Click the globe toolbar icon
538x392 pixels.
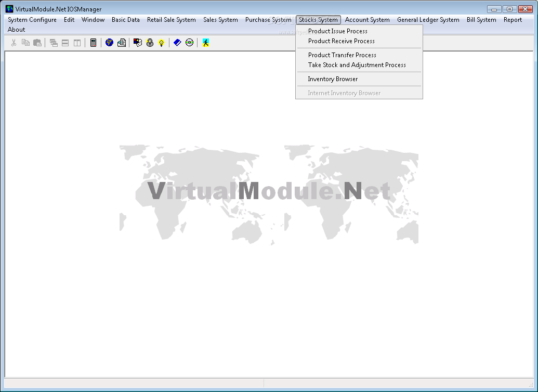(x=110, y=43)
